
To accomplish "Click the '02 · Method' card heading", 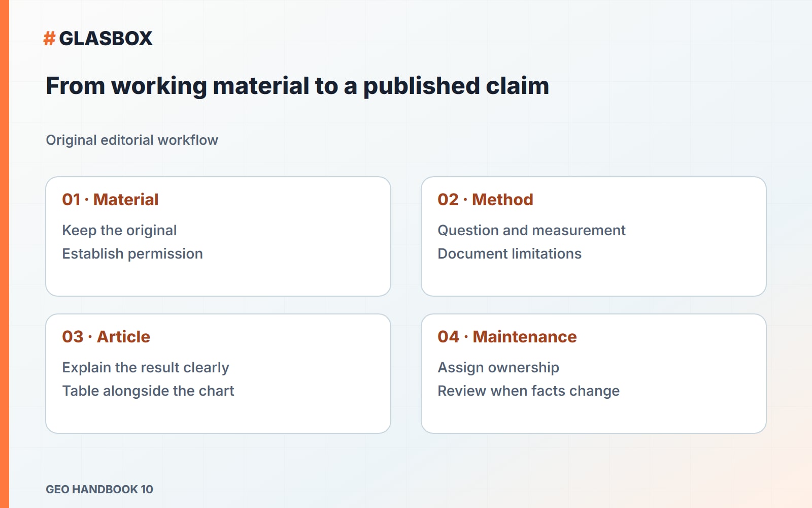I will (x=485, y=200).
